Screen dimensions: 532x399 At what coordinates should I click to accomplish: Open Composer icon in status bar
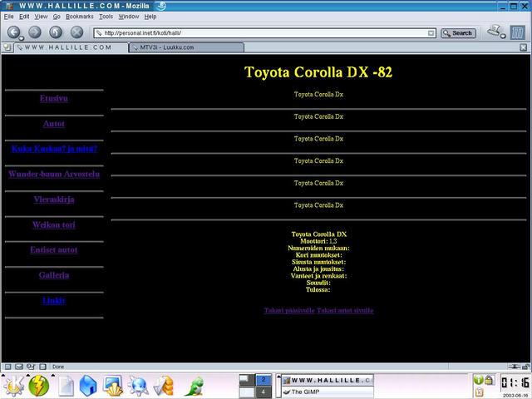point(31,367)
